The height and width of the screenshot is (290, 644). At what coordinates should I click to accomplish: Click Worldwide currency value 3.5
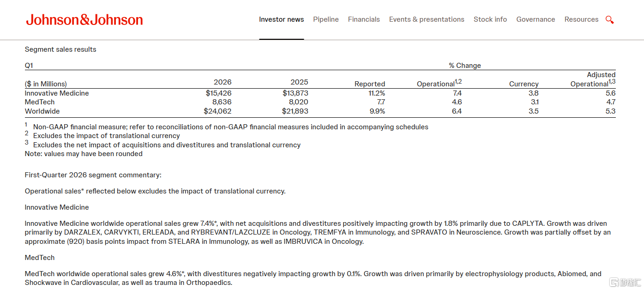[534, 111]
